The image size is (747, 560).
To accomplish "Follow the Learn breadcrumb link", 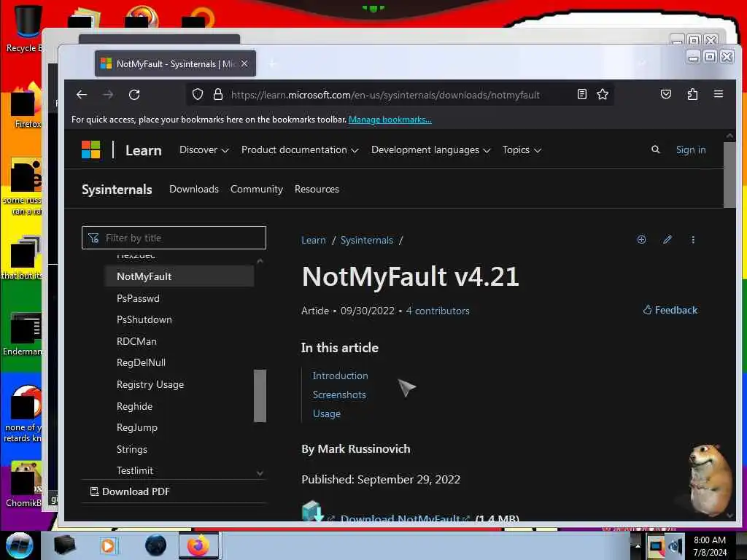I will pos(314,240).
